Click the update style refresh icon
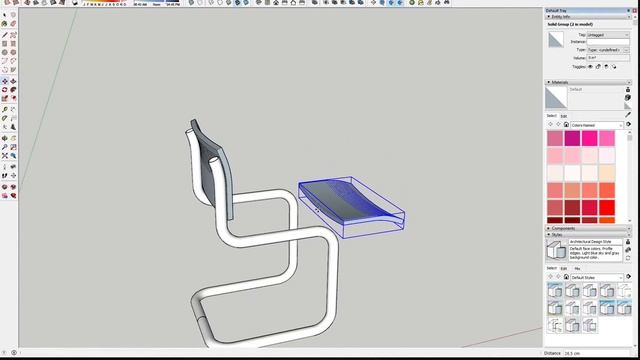 click(628, 258)
